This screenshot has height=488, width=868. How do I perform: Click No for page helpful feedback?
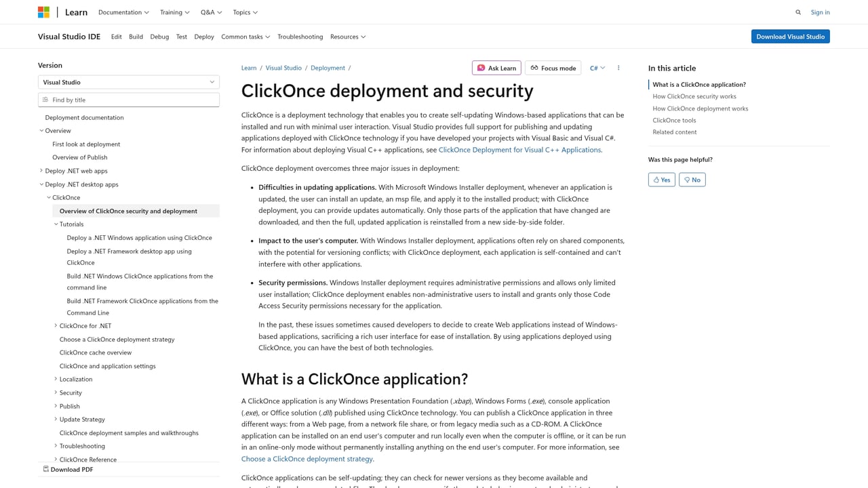pos(692,179)
